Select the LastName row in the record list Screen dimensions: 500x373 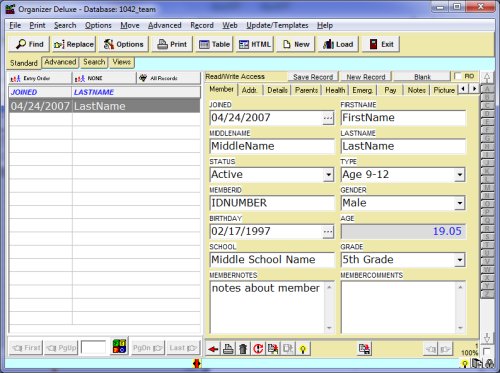(x=104, y=106)
